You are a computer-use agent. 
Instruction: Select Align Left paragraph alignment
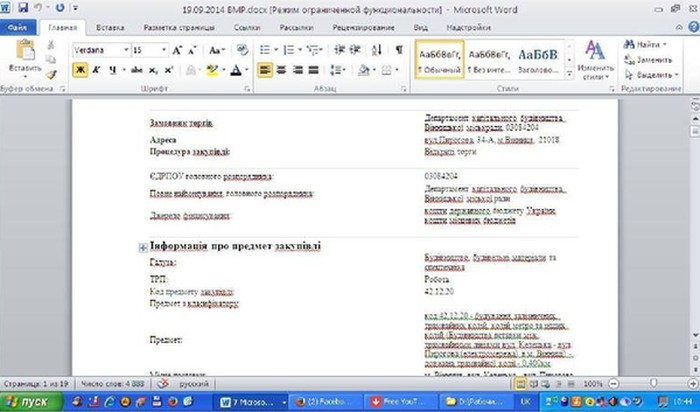click(265, 70)
